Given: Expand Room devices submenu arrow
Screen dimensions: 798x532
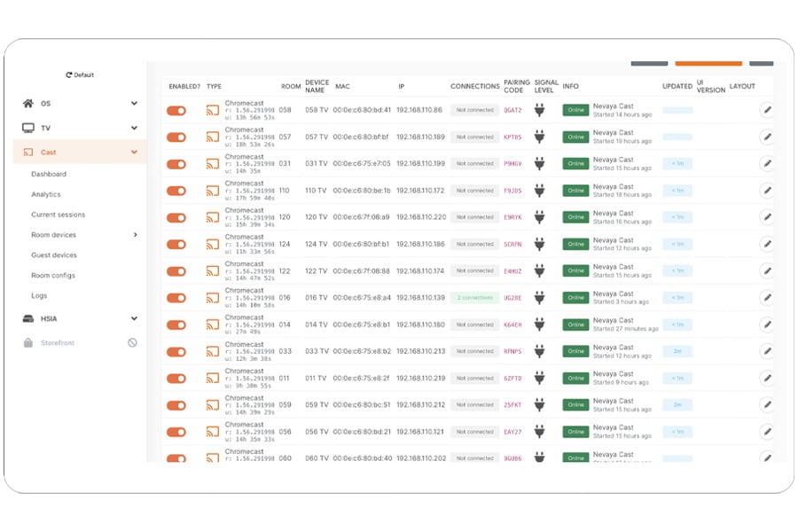Looking at the screenshot, I should click(x=135, y=235).
